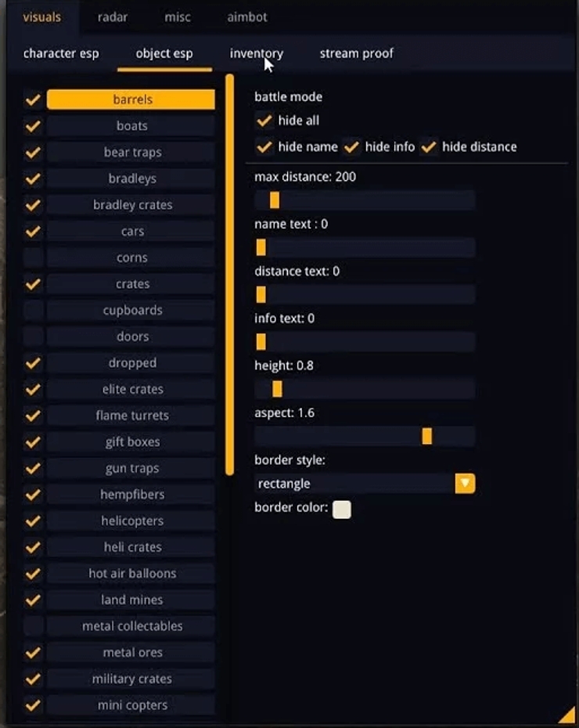Image resolution: width=579 pixels, height=728 pixels.
Task: Click the max distance slider handle
Action: coord(275,200)
